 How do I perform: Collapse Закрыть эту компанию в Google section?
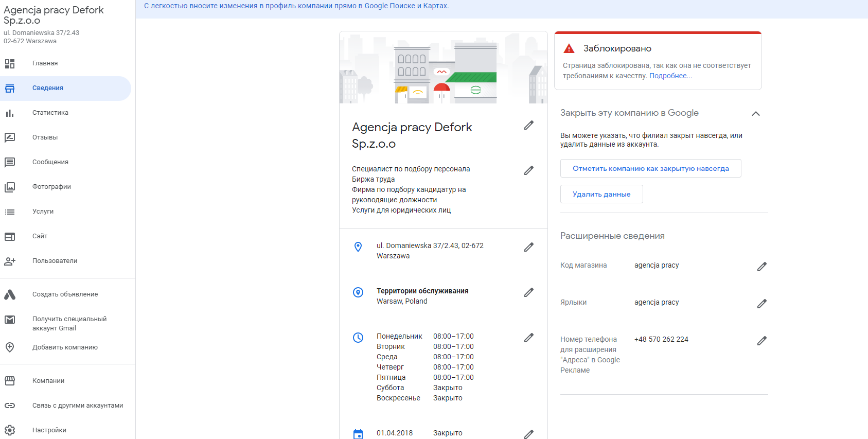click(756, 114)
